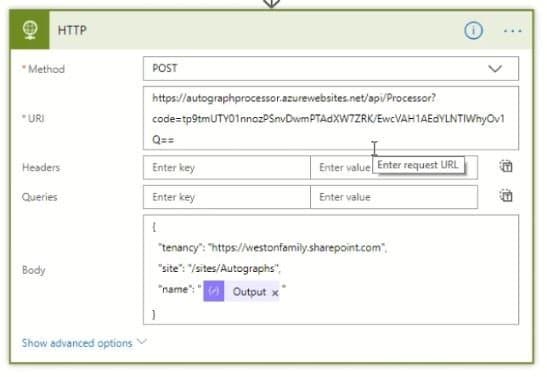Viewport: 547px width, 377px height.
Task: Click the code= line in URI
Action: point(328,119)
